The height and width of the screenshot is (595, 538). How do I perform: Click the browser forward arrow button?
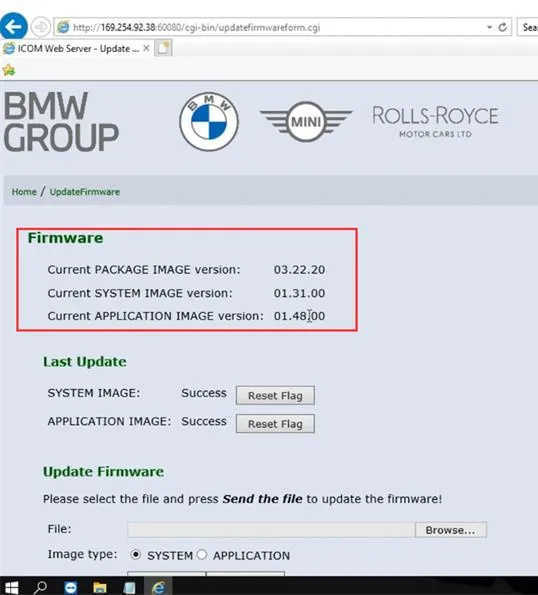40,27
